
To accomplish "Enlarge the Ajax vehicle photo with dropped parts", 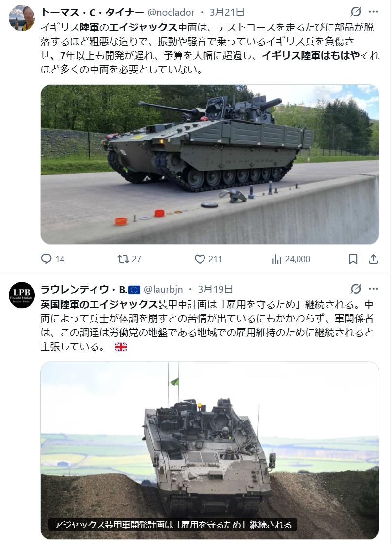I will pyautogui.click(x=209, y=164).
